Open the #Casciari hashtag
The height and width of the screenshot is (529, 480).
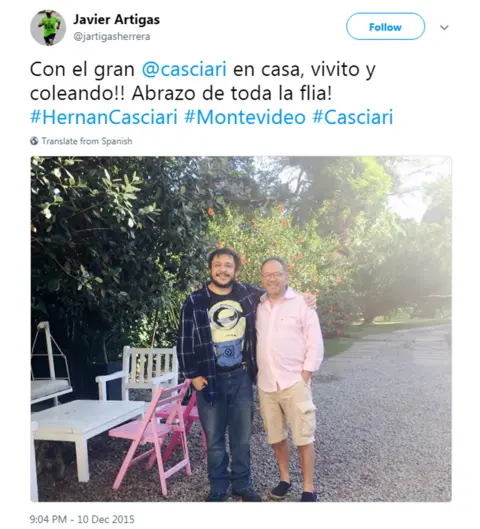click(353, 117)
